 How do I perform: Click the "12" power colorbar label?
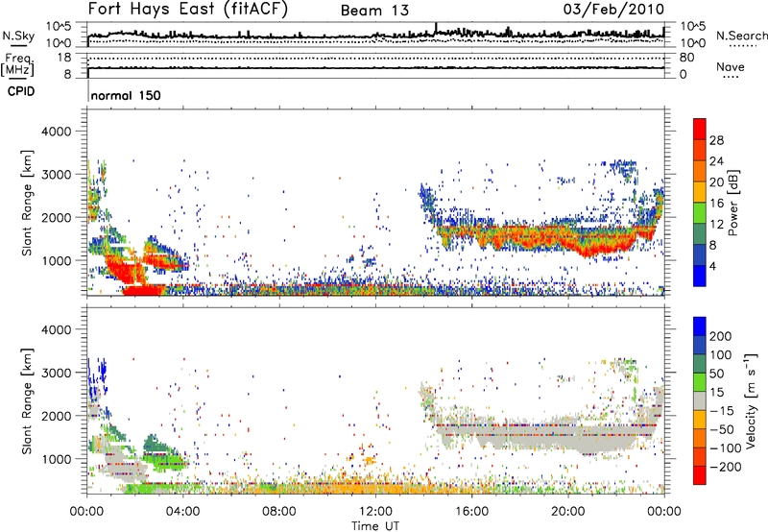(716, 225)
